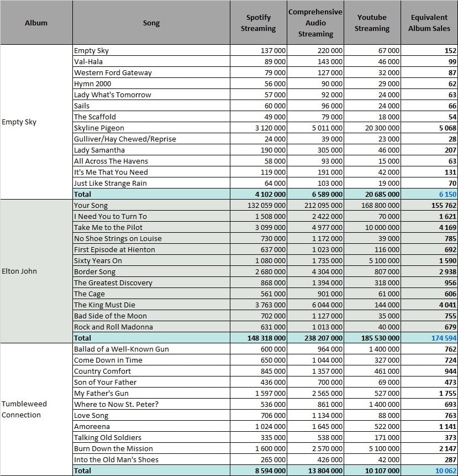Click the Youtube Streaming header cell
This screenshot has height=476, width=458.
[x=372, y=23]
